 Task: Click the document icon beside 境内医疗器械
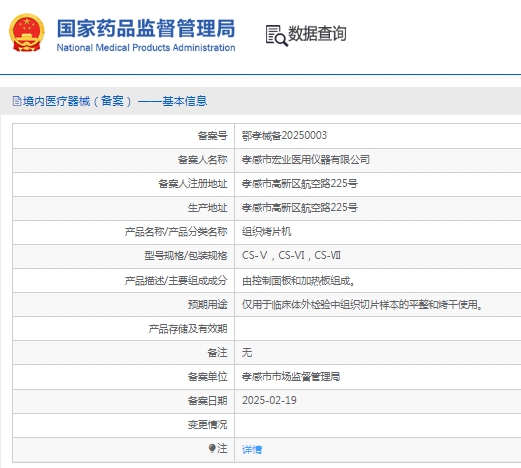tap(17, 101)
